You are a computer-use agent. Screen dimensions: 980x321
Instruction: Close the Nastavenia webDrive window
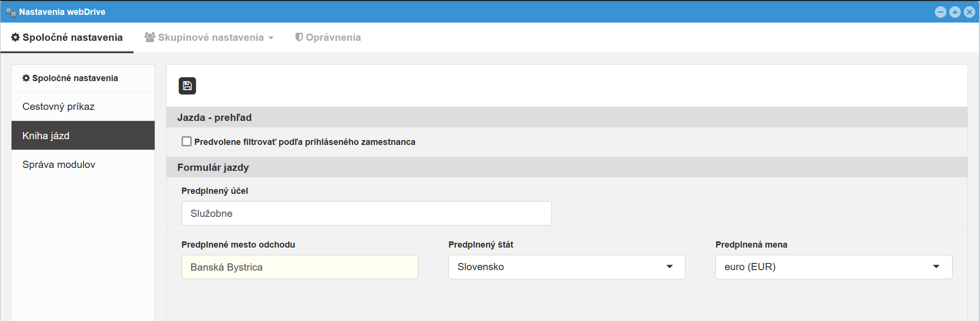969,12
